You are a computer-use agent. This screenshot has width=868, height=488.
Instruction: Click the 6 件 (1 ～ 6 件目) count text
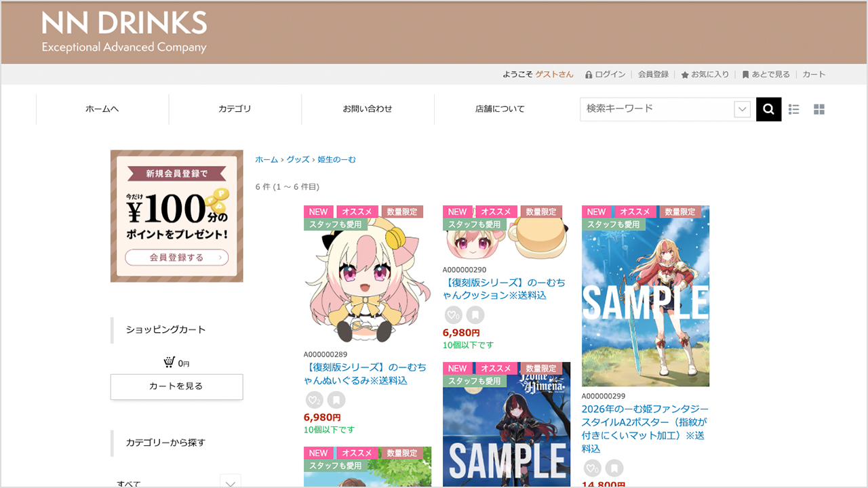287,186
